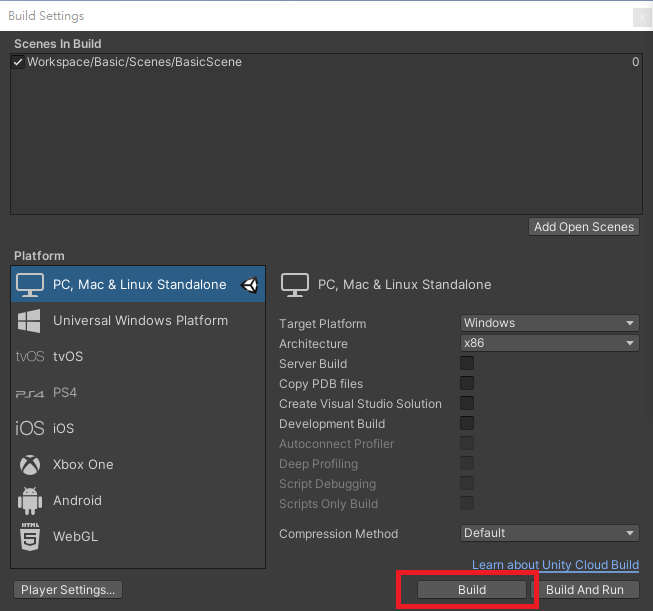
Task: Click the Build Settings title bar text
Action: [46, 16]
